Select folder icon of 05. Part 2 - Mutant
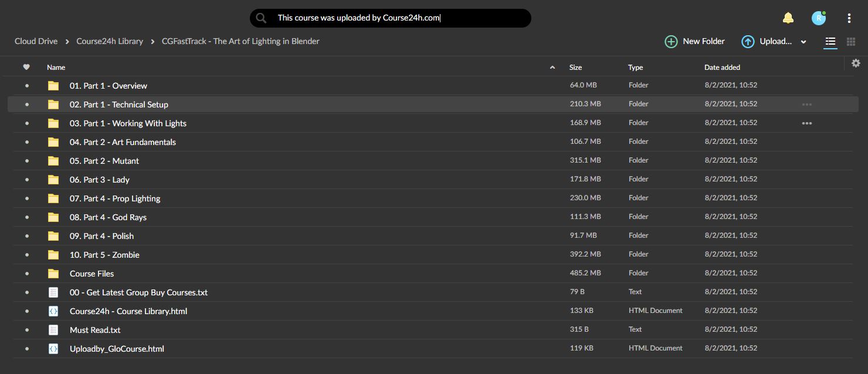The image size is (868, 374). click(x=53, y=161)
